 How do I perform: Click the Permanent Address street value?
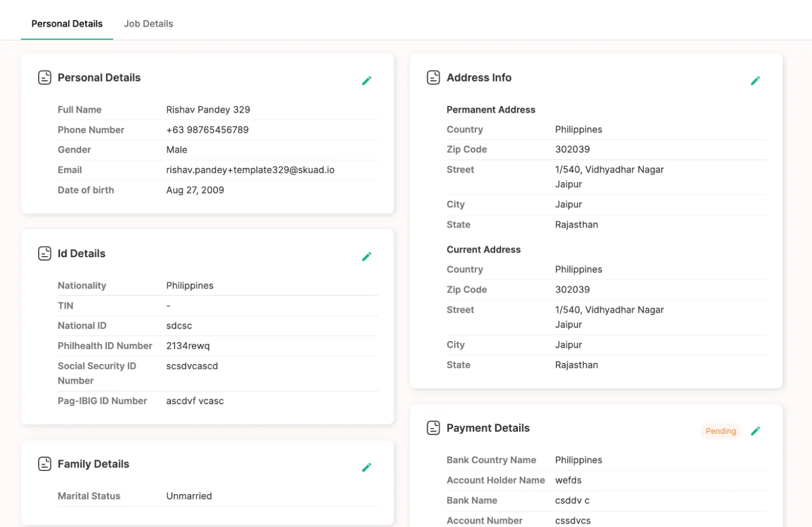click(609, 177)
